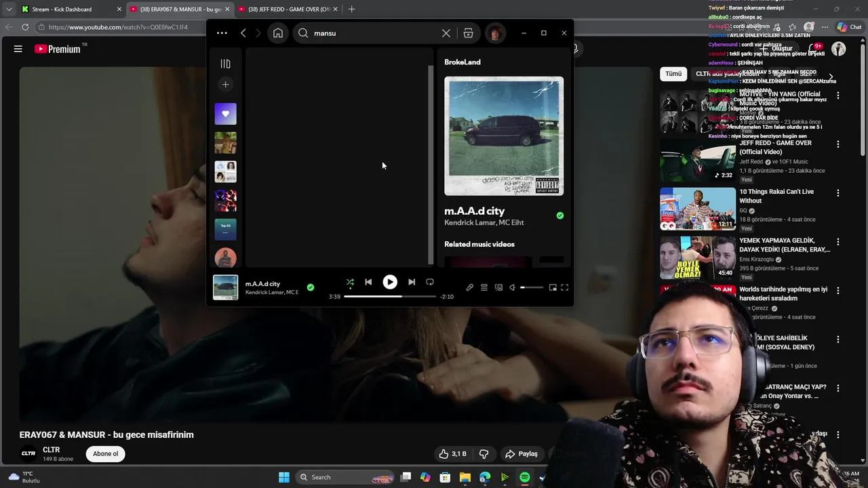Open Spotify from the taskbar

pos(525,477)
